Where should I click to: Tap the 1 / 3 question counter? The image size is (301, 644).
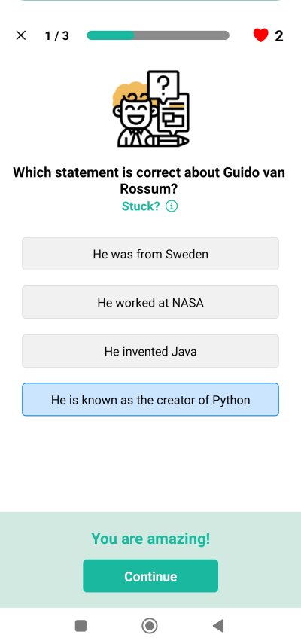click(57, 35)
